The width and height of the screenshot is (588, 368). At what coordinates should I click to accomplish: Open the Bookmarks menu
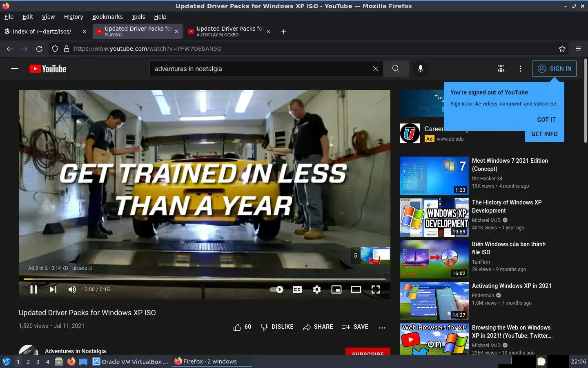107,17
